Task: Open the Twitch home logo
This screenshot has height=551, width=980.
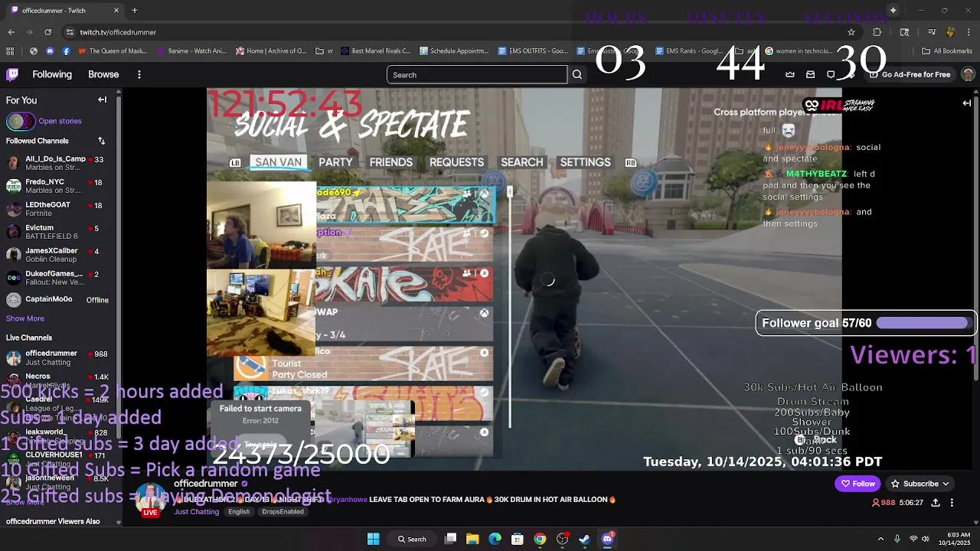Action: 12,74
